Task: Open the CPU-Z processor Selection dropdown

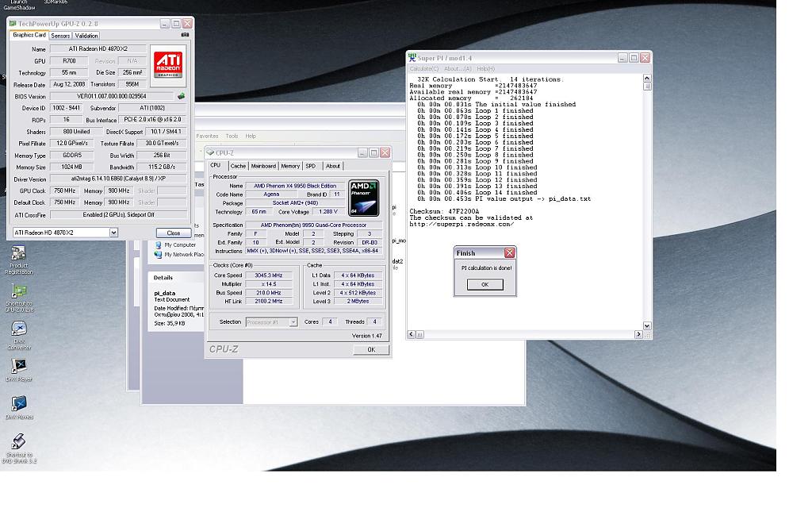Action: click(293, 322)
